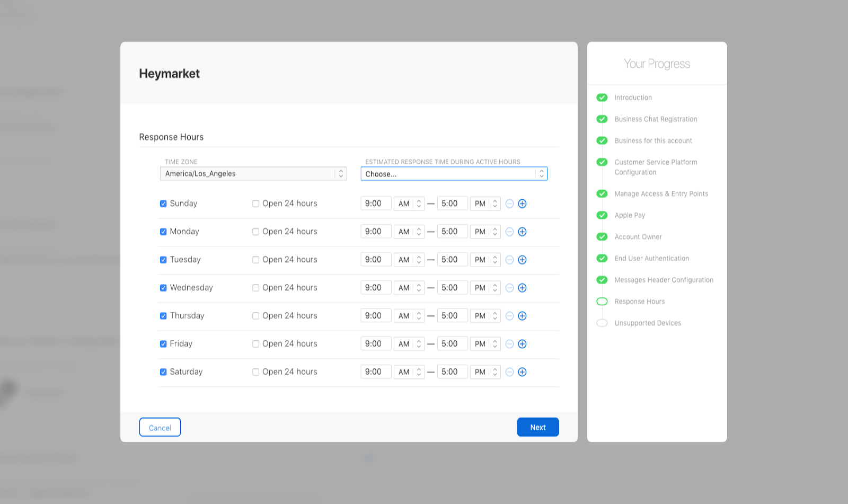Click the Response Hours progress indicator
This screenshot has width=848, height=504.
click(602, 302)
